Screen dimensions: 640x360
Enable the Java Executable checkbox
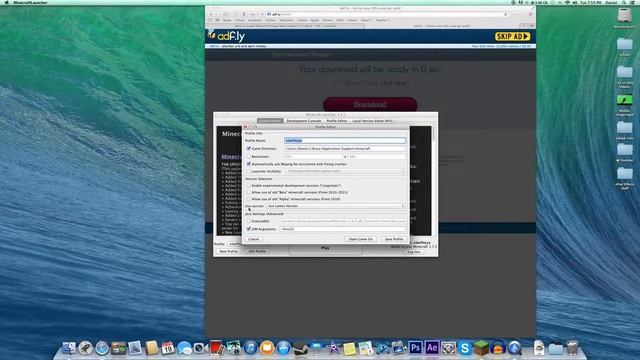[x=249, y=221]
